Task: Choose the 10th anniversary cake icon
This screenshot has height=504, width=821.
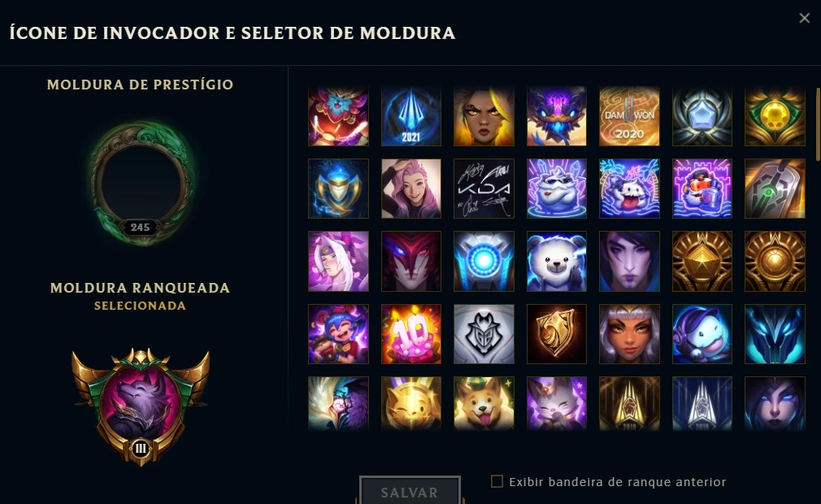Action: pos(411,334)
